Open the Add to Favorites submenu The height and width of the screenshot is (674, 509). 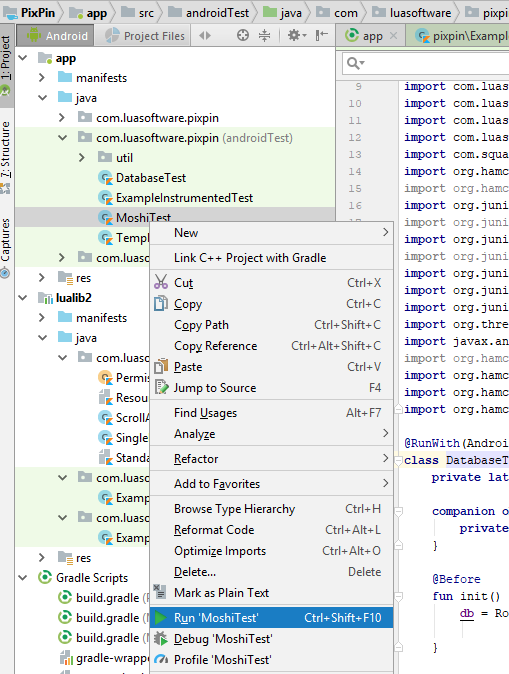tap(272, 484)
